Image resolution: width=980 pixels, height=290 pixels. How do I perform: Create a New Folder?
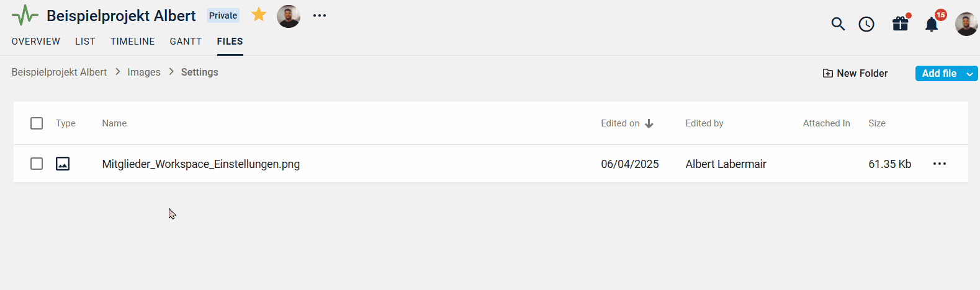pos(855,73)
